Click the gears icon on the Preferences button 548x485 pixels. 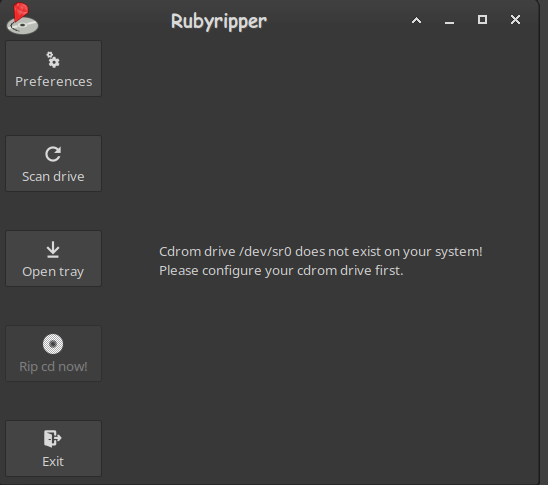click(x=53, y=60)
